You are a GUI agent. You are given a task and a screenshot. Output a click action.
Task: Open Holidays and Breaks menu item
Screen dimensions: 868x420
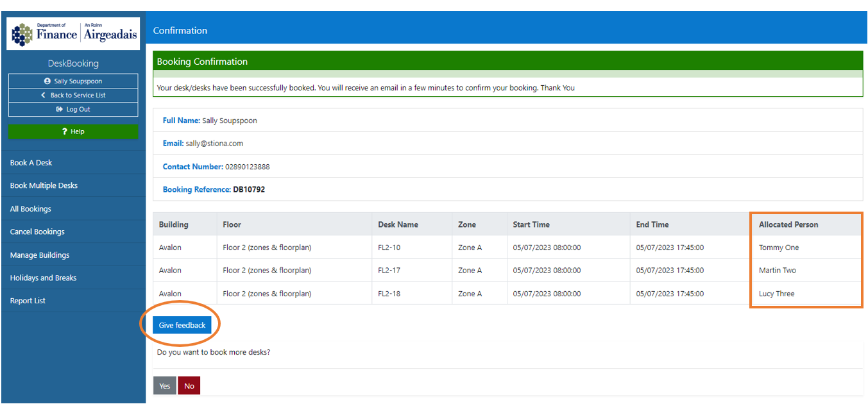coord(73,278)
